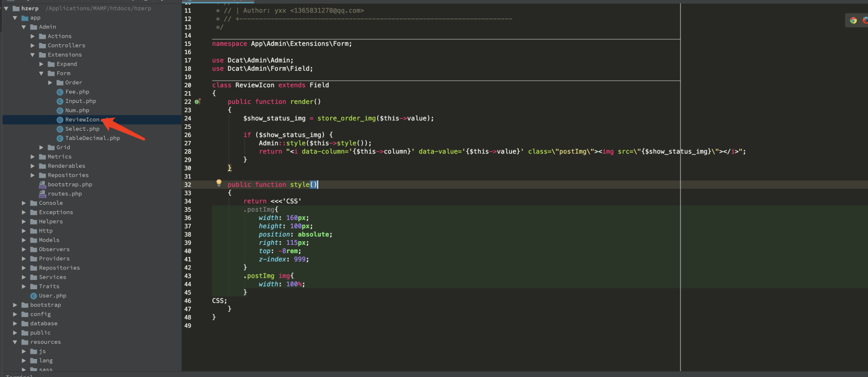Click the ReviewIcon class name in editor

[x=255, y=85]
